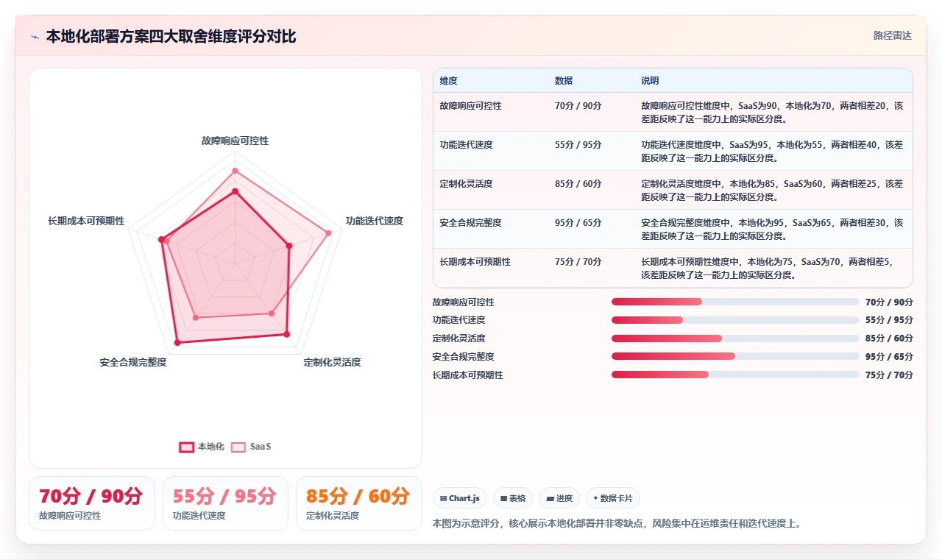Click radar axis label 功能迭代速度
The width and height of the screenshot is (942, 560).
pyautogui.click(x=375, y=221)
